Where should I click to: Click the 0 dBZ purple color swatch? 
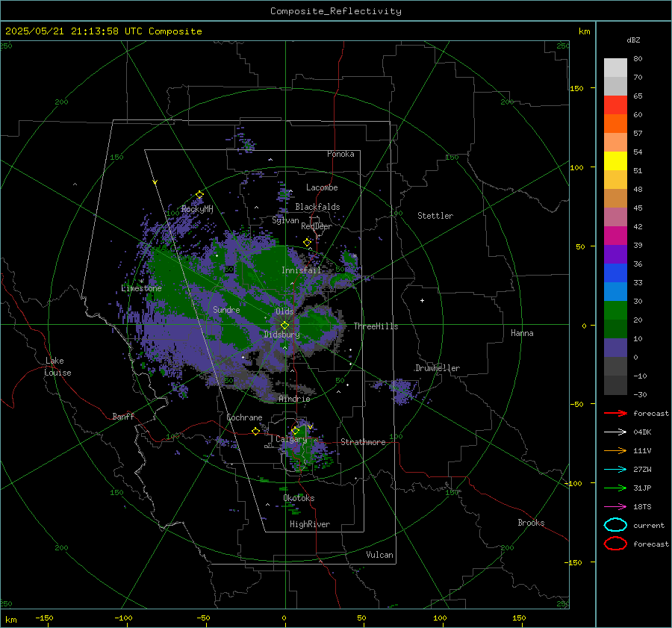pos(615,348)
